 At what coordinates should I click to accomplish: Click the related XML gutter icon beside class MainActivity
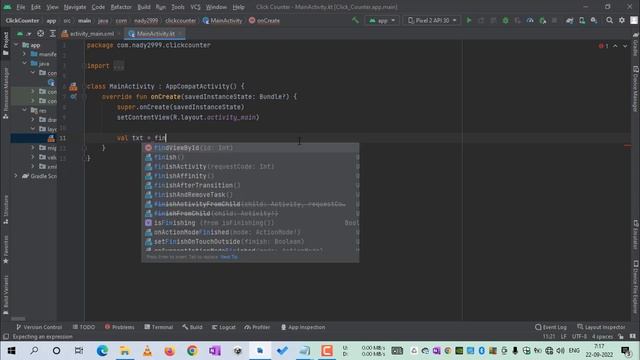[x=73, y=87]
